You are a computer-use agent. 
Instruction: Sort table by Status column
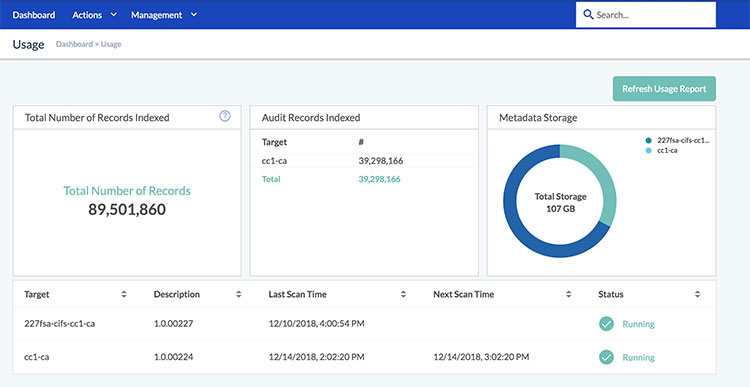point(697,295)
